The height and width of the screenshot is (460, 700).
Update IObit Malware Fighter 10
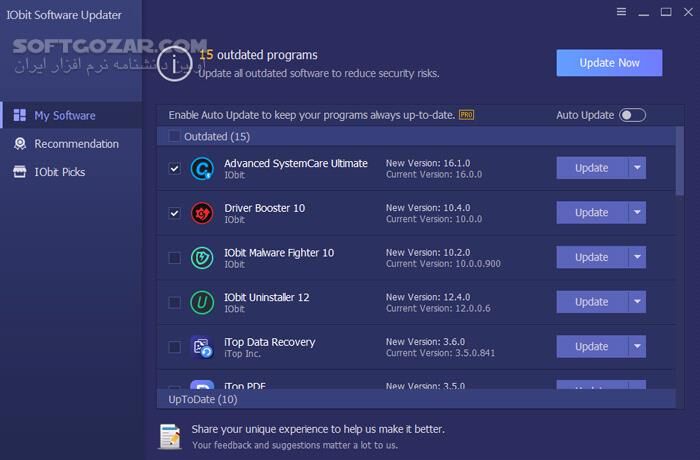point(592,257)
